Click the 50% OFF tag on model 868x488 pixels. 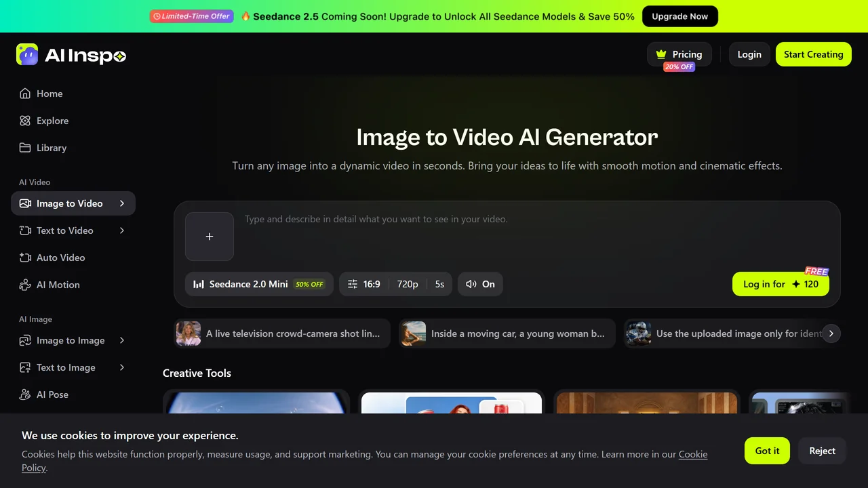(309, 285)
